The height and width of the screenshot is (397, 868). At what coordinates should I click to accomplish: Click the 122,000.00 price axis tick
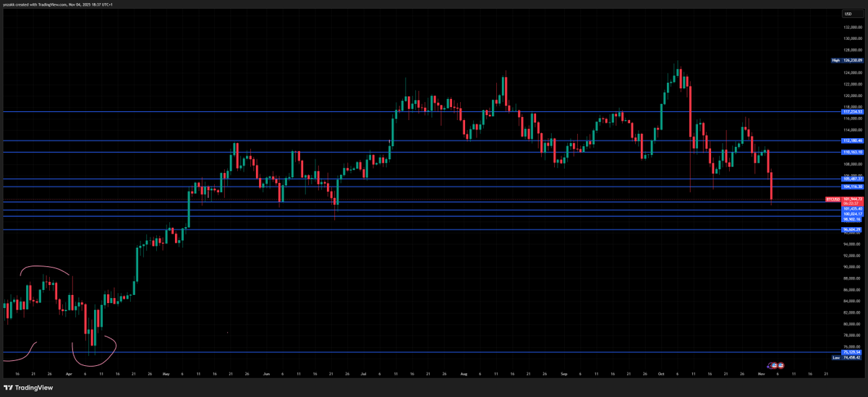tap(853, 84)
